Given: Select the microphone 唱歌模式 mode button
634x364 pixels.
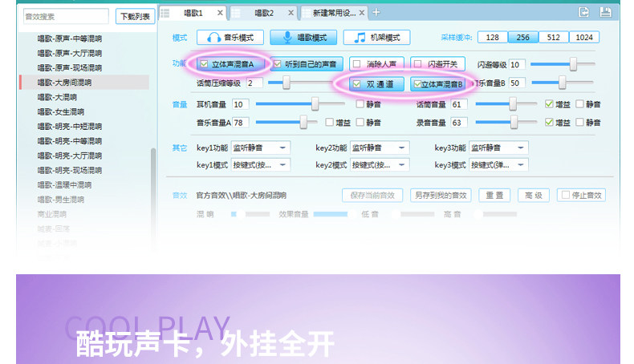Looking at the screenshot, I should coord(303,38).
